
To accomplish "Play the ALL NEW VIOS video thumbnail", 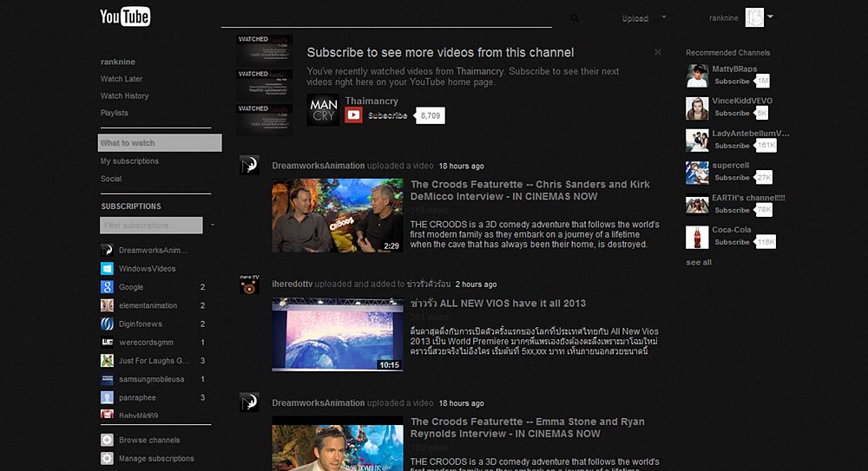I will 338,334.
